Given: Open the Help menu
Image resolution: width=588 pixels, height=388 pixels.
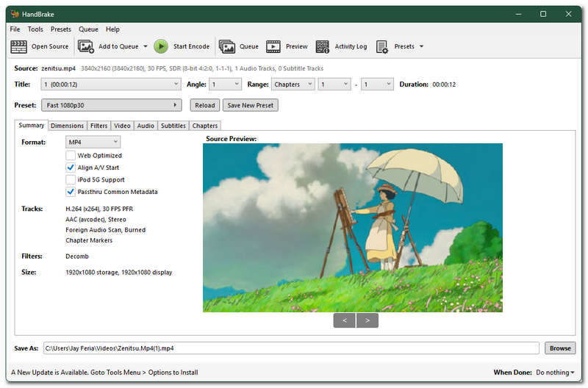Looking at the screenshot, I should click(112, 29).
